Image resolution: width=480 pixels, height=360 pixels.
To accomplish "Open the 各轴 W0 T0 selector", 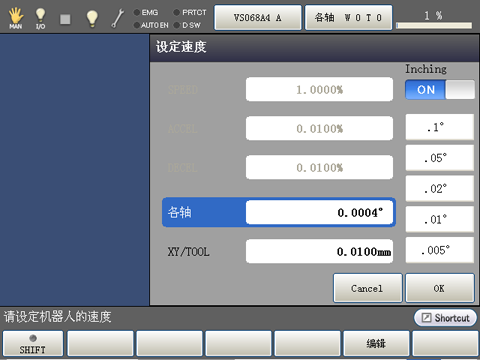I will coord(348,18).
